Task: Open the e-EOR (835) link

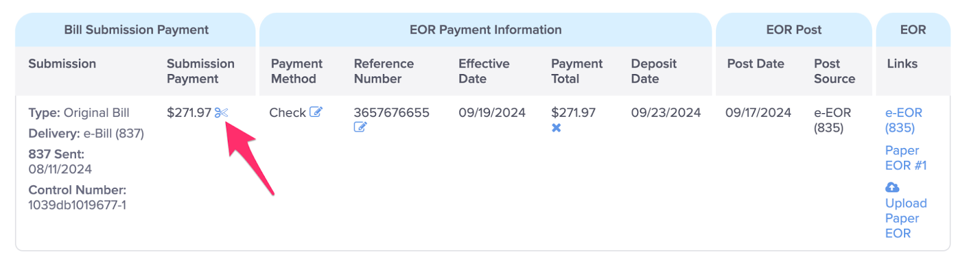Action: click(903, 120)
